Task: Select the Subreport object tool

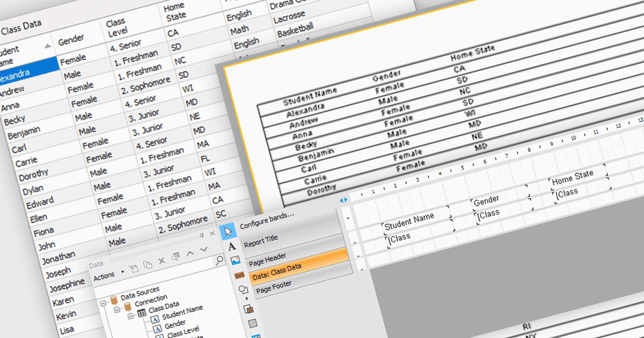Action: [x=248, y=308]
